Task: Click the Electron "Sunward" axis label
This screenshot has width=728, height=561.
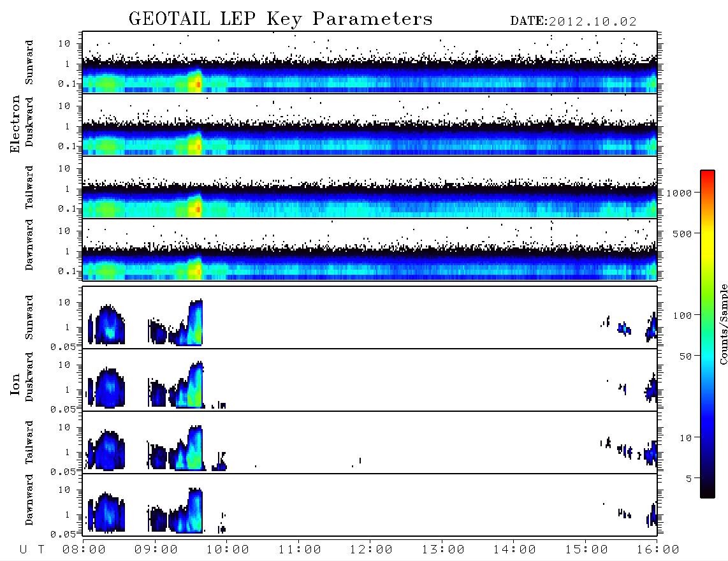Action: click(x=29, y=62)
